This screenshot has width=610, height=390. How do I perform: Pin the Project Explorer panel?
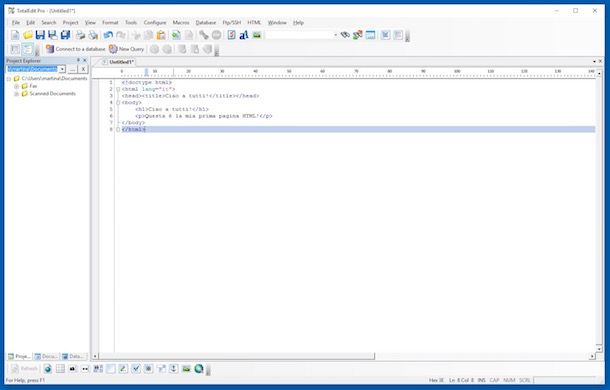[78, 60]
